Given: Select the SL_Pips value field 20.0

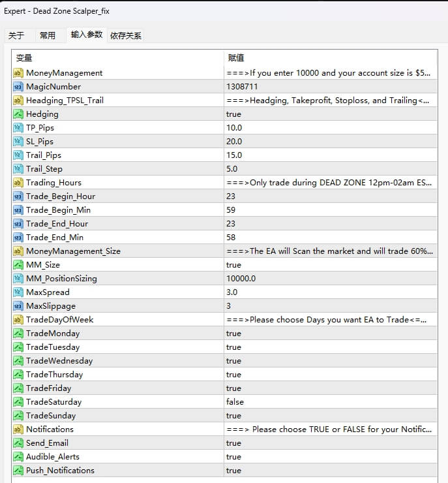Looking at the screenshot, I should [234, 142].
